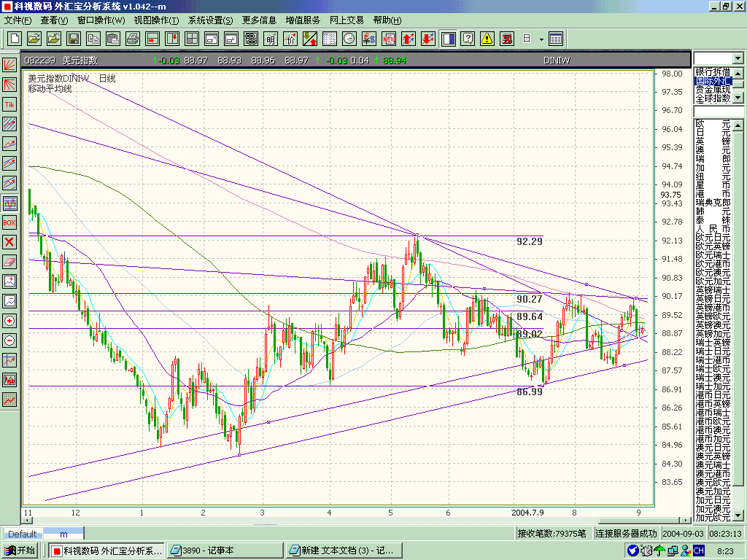747x560 pixels.
Task: Click the currency list scrollbar down arrow
Action: click(x=738, y=516)
